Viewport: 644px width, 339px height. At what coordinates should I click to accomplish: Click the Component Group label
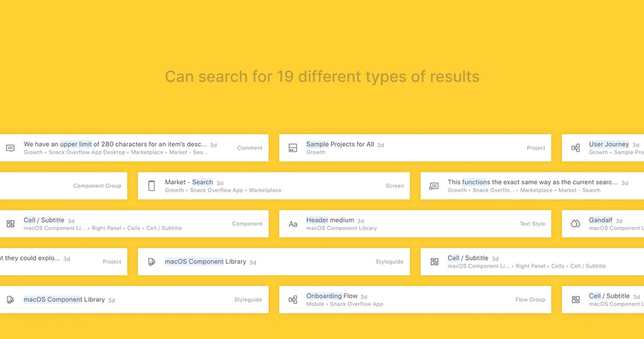97,186
